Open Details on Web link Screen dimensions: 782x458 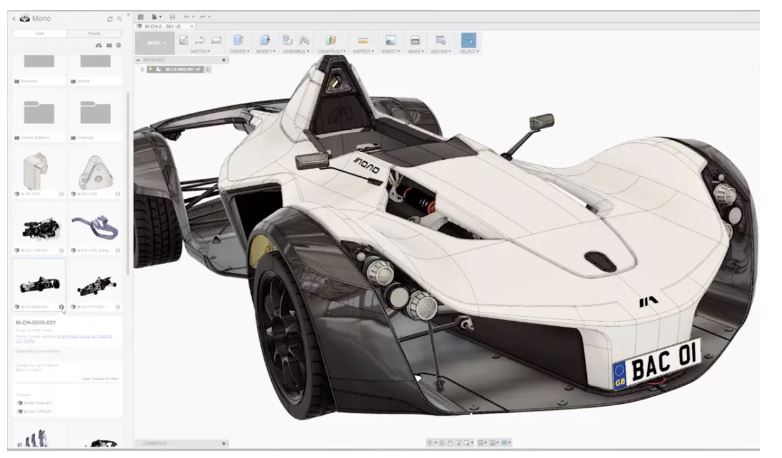(x=100, y=379)
